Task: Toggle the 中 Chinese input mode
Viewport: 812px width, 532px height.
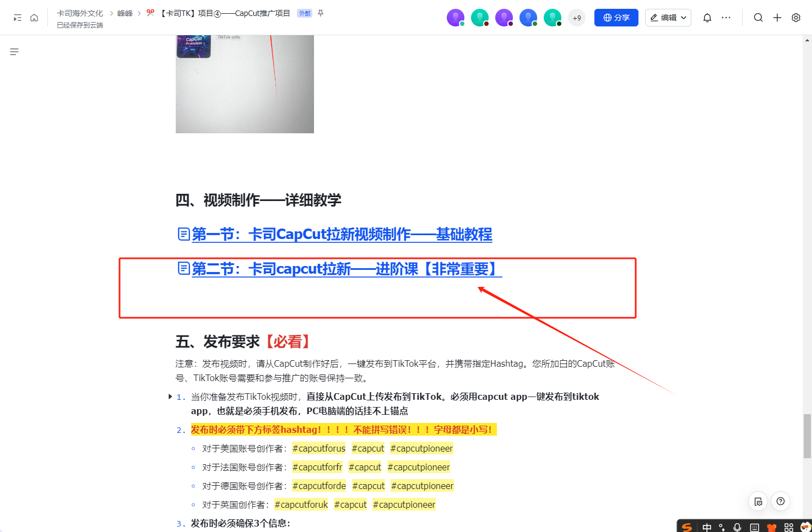Action: [707, 528]
